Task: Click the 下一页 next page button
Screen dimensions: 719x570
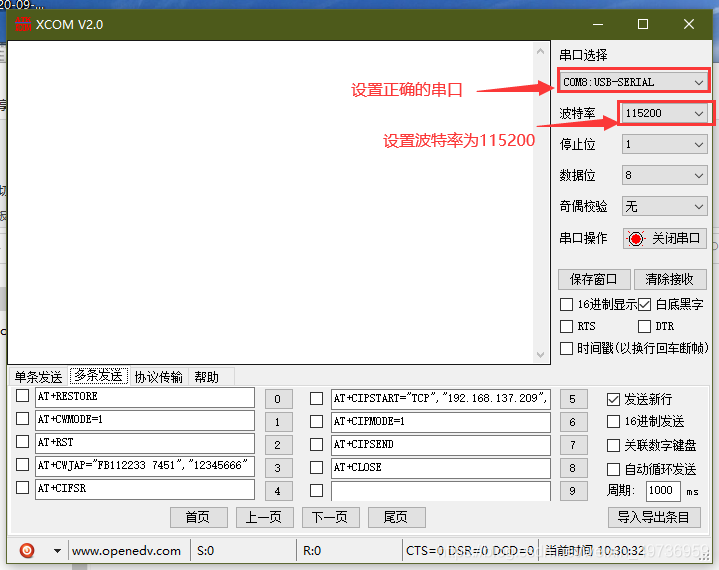Action: click(331, 517)
